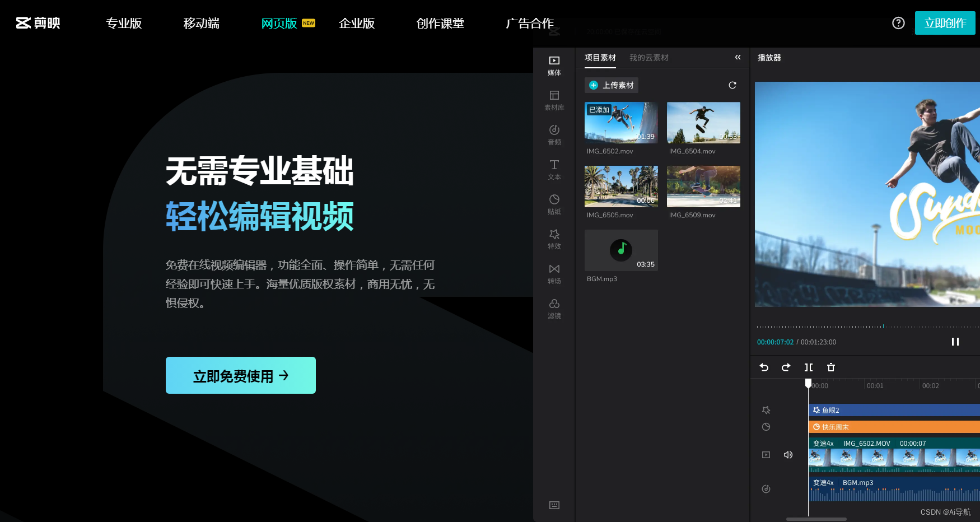Click the 00:00:07:02 current time
The image size is (980, 522).
tap(775, 342)
